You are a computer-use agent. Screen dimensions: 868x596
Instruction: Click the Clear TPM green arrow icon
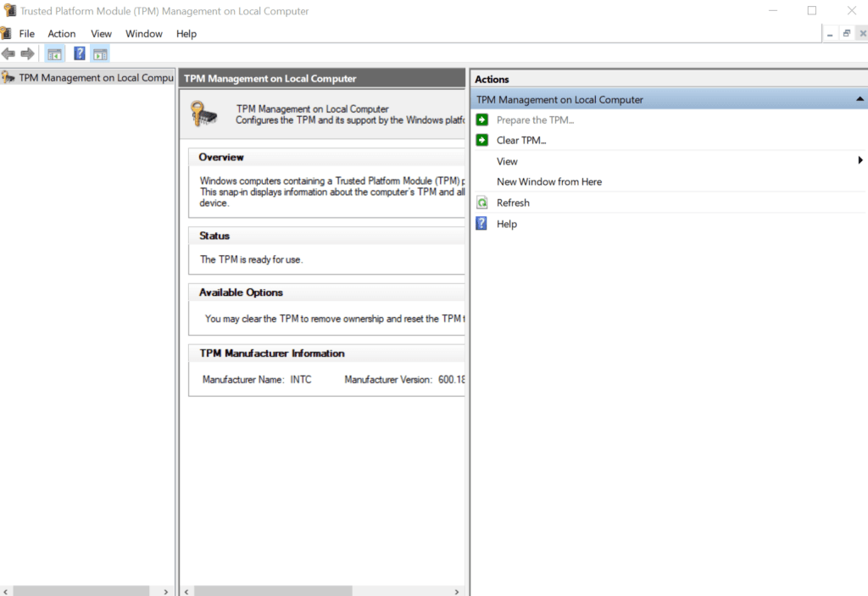coord(483,140)
